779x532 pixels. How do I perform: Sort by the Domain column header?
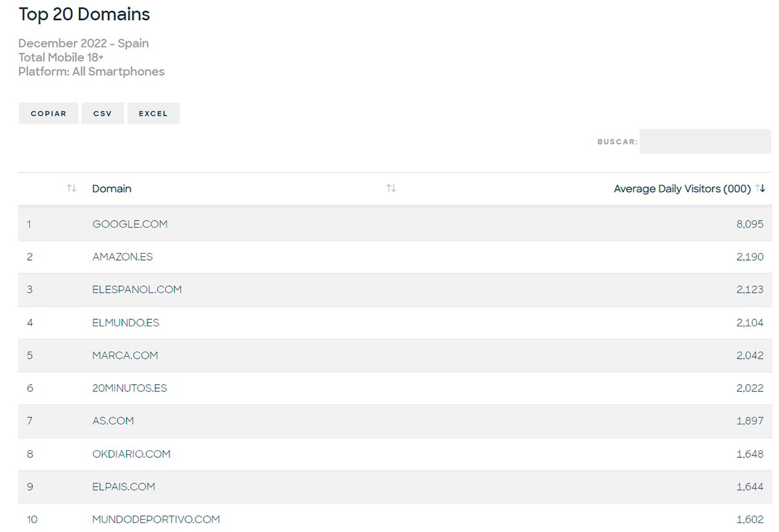coord(112,189)
